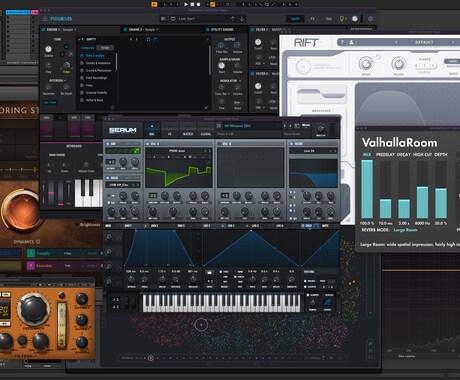
Task: Switch to Pigments Synth tab
Action: [x=295, y=19]
